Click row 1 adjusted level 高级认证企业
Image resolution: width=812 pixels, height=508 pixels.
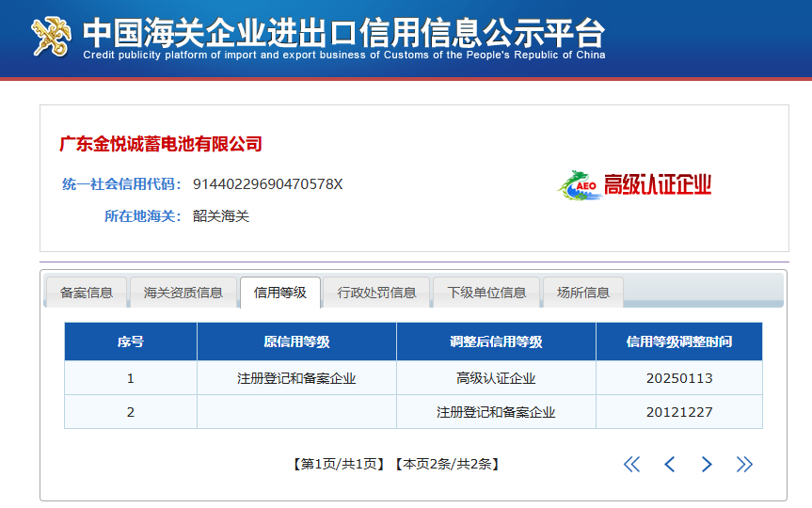(496, 378)
